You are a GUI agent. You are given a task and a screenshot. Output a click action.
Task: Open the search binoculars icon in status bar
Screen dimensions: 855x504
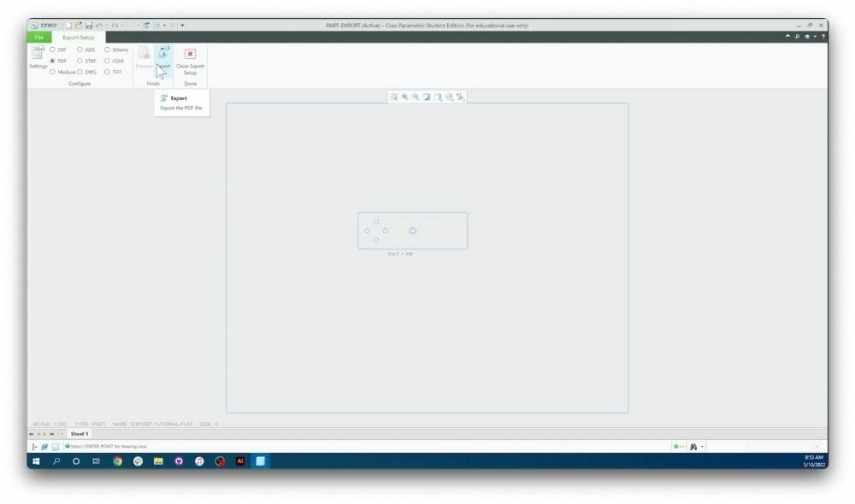pyautogui.click(x=693, y=447)
